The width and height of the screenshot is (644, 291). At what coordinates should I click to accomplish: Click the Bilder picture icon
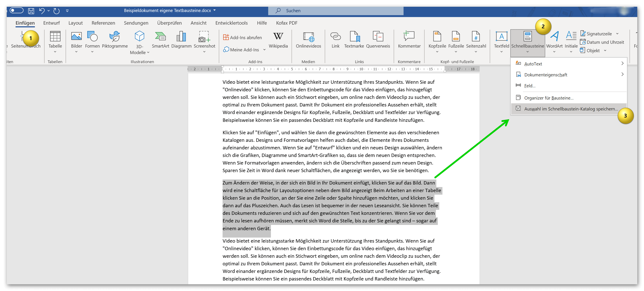(x=76, y=36)
